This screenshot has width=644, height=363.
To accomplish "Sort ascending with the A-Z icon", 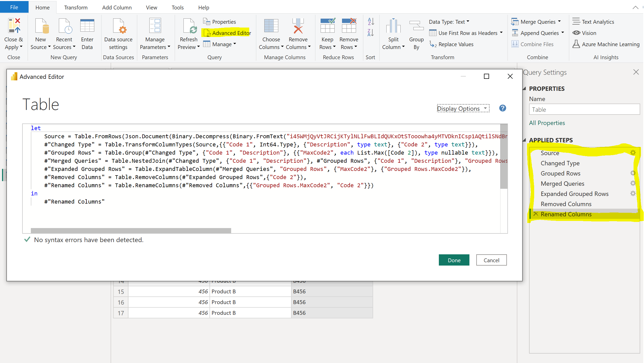I will (371, 21).
